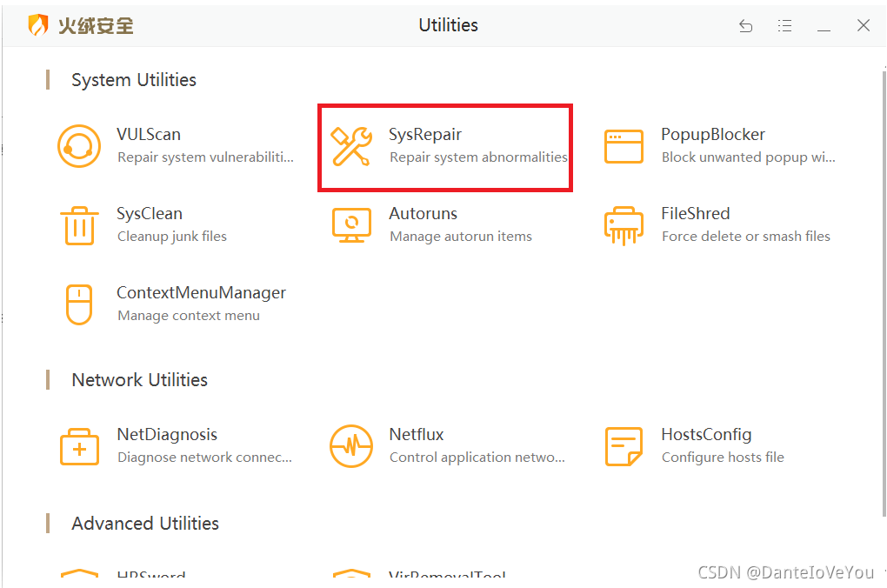Click 'Control application netwo...' description
Screen dimensions: 887x588
(x=477, y=458)
